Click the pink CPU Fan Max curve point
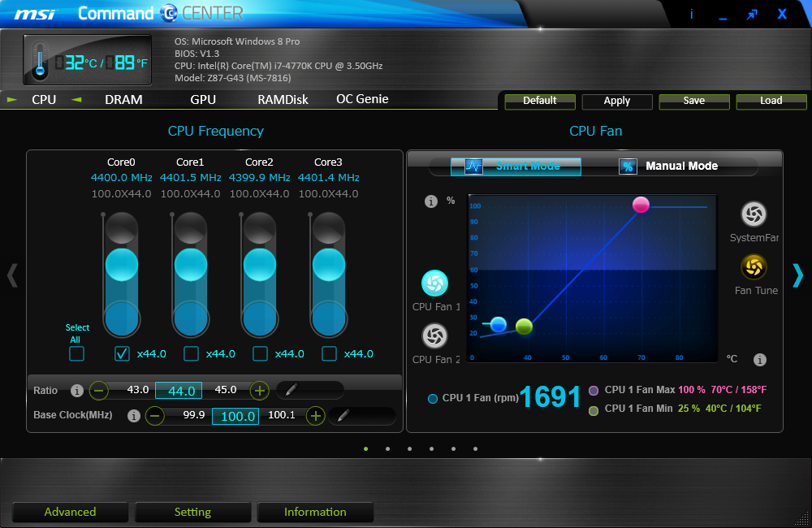 [x=641, y=205]
